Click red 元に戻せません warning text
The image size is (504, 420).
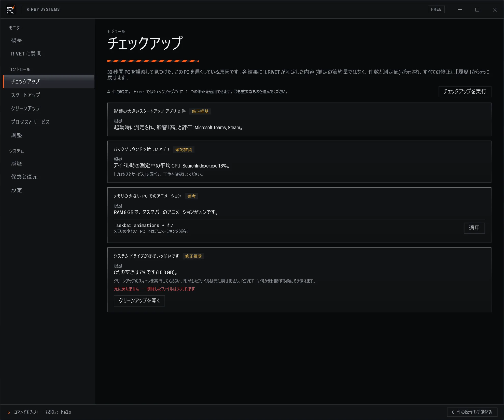154,289
